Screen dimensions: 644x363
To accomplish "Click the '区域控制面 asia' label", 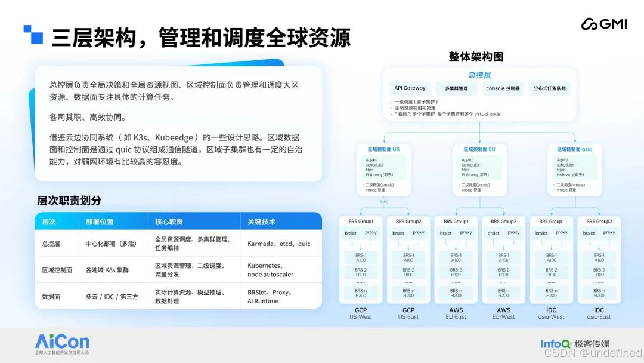I will 575,149.
